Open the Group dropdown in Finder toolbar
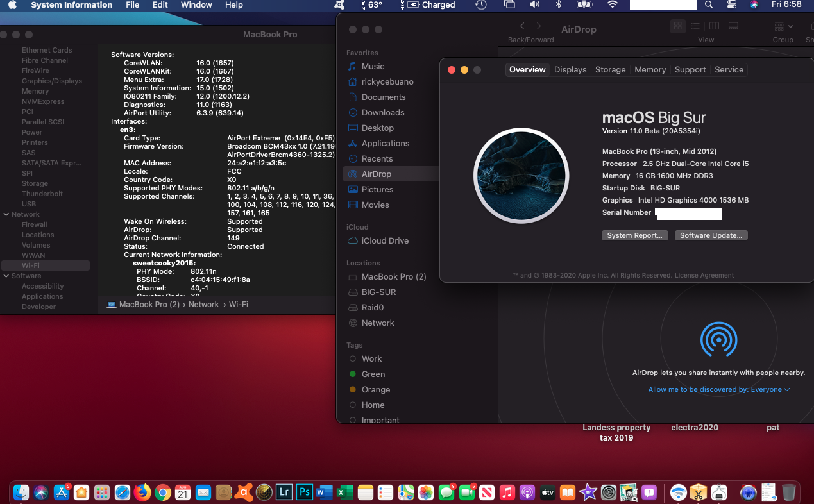The height and width of the screenshot is (504, 814). (783, 26)
